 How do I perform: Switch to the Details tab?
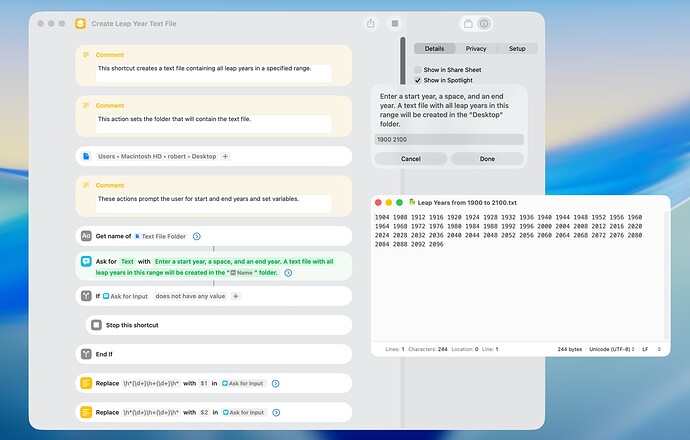click(x=434, y=48)
